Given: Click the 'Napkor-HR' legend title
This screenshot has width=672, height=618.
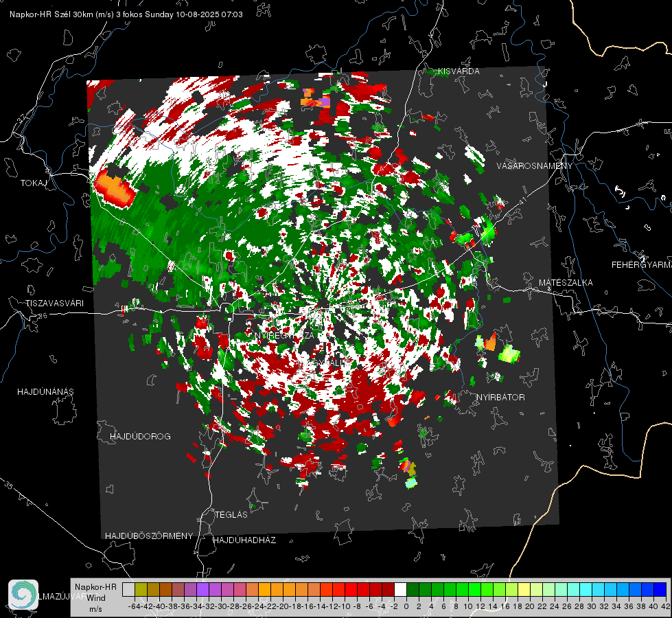Looking at the screenshot, I should 95,587.
